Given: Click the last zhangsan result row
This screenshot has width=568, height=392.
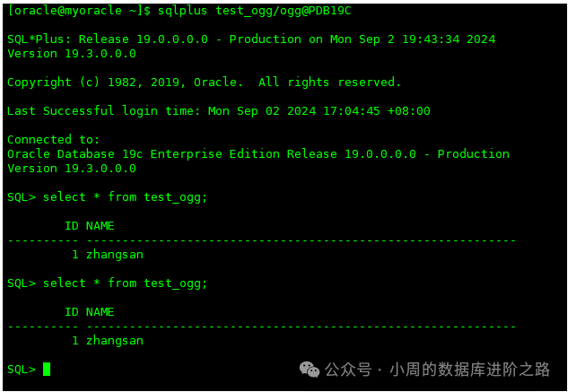Looking at the screenshot, I should coord(108,341).
